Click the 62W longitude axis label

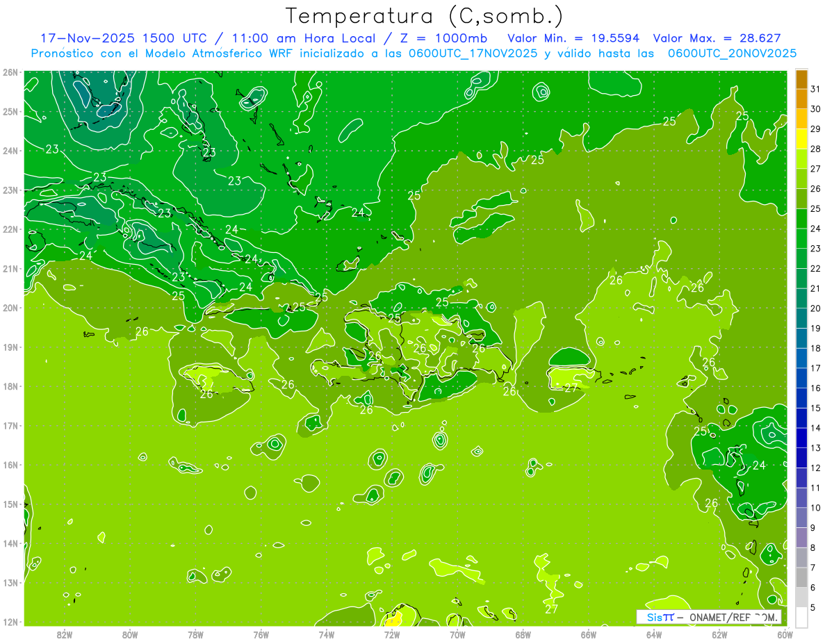point(719,634)
